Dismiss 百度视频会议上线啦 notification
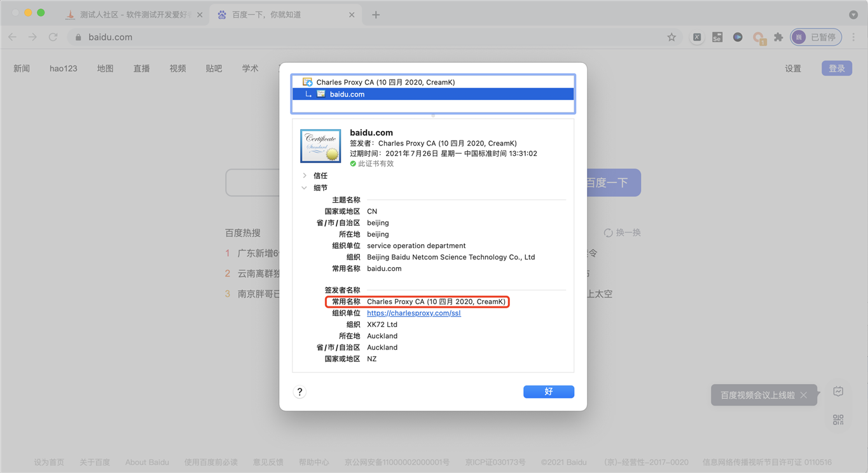 [804, 395]
